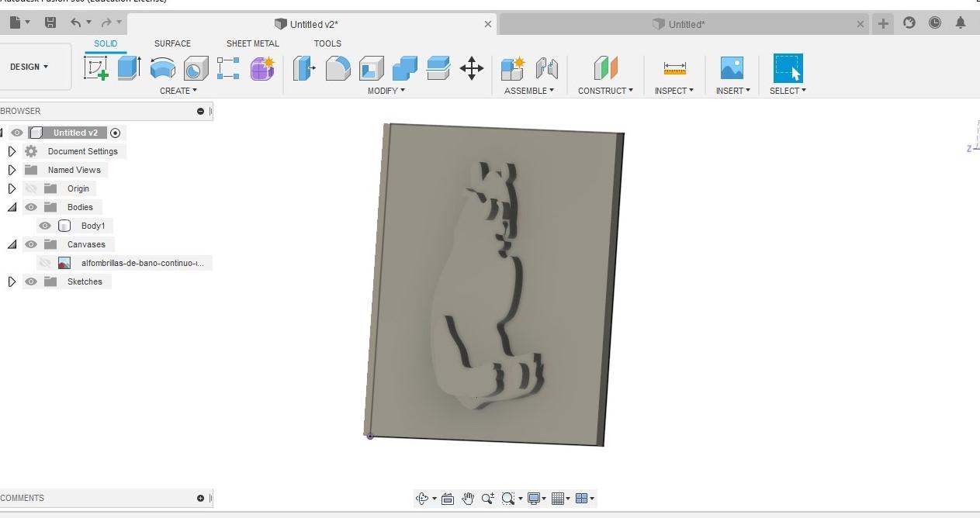The image size is (980, 518).
Task: Collapse the Canvases node
Action: tap(12, 244)
